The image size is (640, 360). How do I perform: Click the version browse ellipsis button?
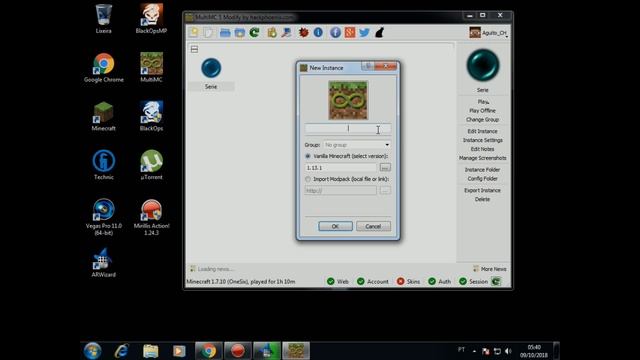pos(385,168)
